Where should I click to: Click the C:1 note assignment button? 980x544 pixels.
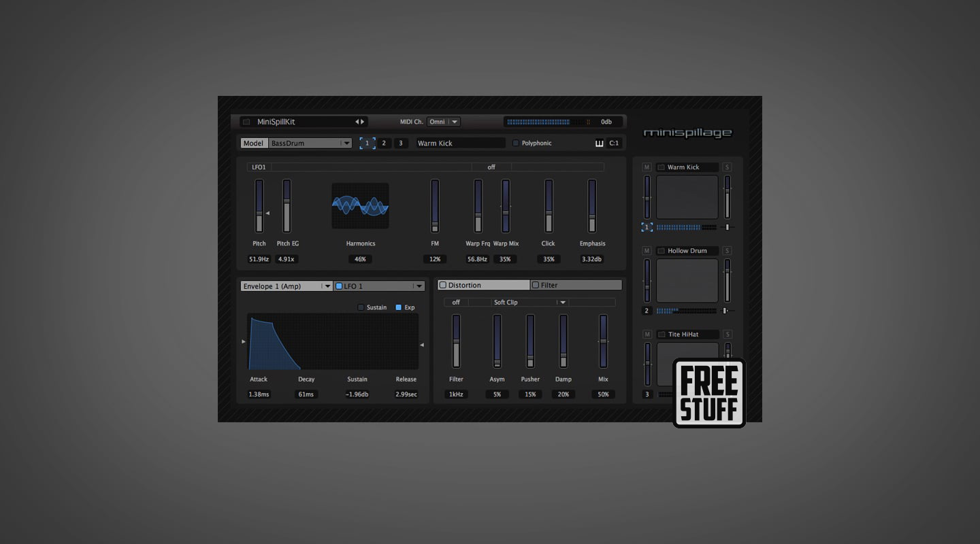point(614,143)
